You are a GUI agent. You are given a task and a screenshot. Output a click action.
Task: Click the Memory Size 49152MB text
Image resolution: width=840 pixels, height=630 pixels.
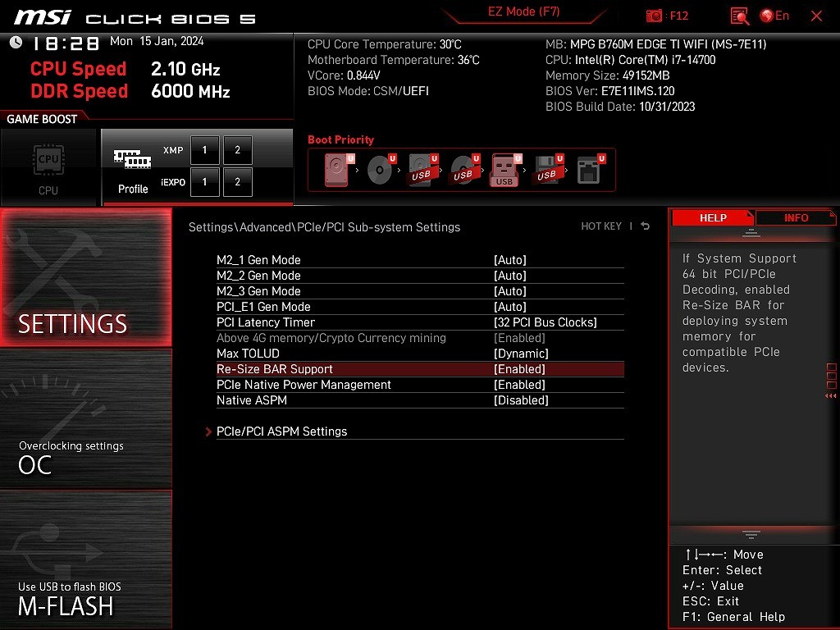(607, 75)
